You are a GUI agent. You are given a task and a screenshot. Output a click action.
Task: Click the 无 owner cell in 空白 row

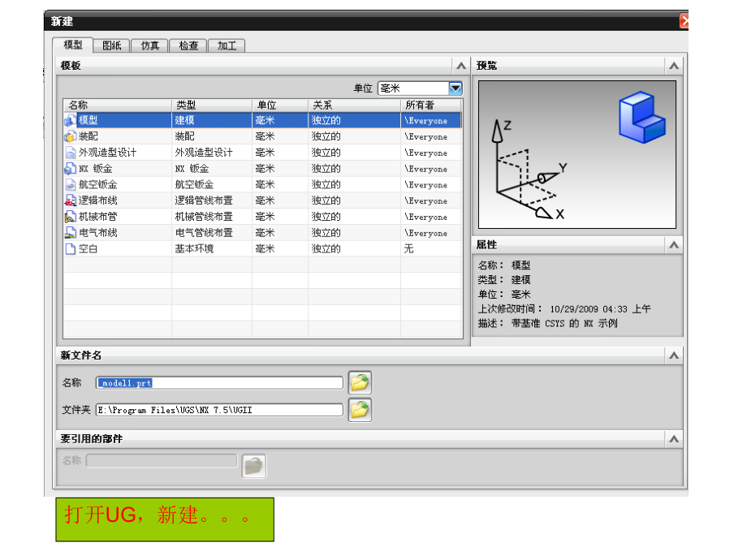[408, 249]
